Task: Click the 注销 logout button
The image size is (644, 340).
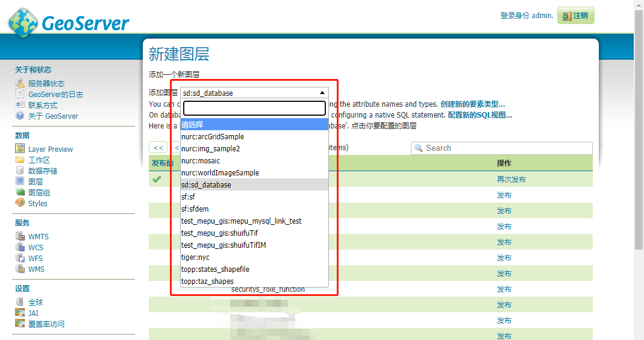Action: (x=575, y=16)
